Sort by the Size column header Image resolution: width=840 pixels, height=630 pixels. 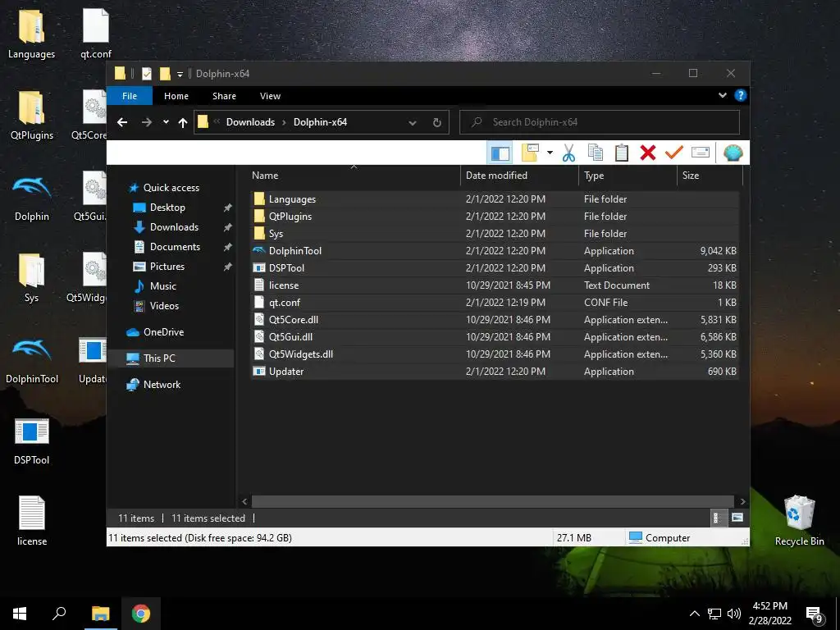pos(710,176)
